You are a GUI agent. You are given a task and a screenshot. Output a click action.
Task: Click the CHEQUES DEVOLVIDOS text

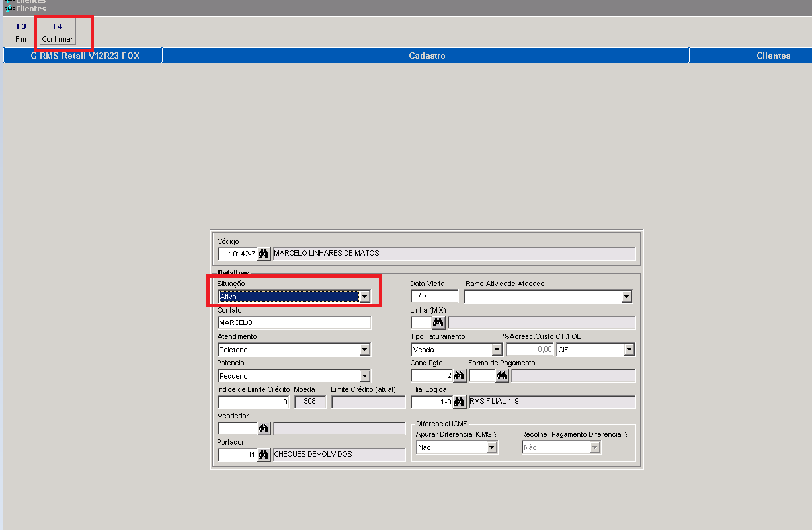coord(313,454)
